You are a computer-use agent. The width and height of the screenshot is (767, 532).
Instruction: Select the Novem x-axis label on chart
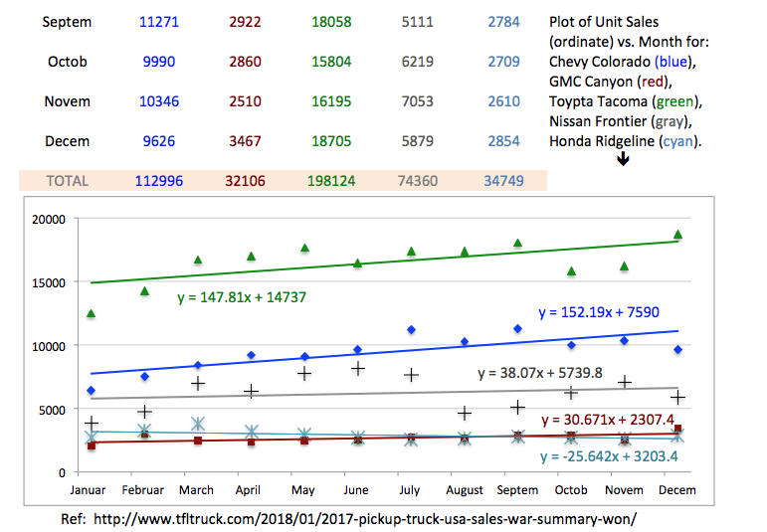coord(624,490)
